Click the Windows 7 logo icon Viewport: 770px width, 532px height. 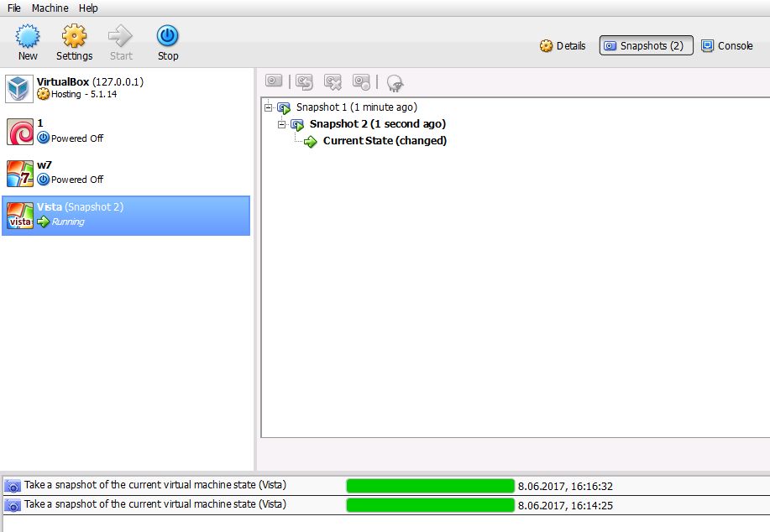point(20,174)
